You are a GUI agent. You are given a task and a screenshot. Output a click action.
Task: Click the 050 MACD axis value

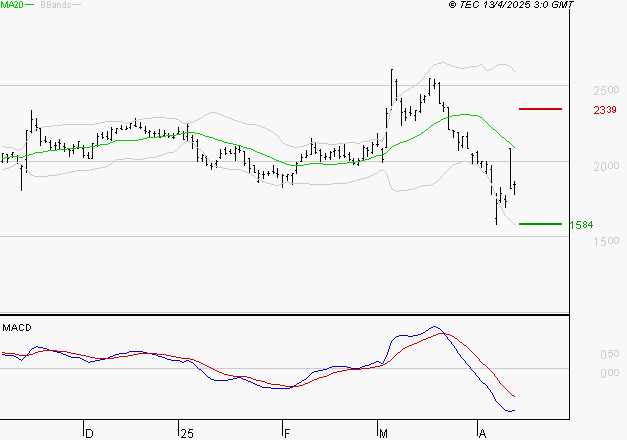(x=609, y=354)
